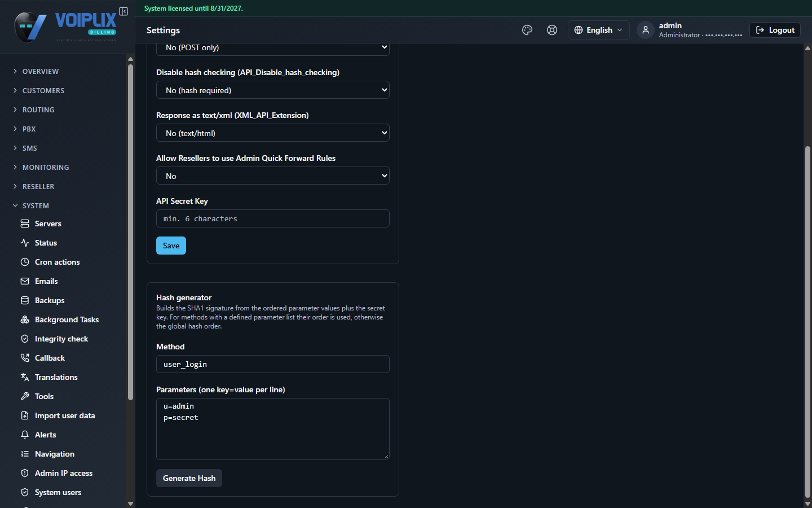Click the Method input field
Screen dimensions: 812x508
[x=273, y=364]
